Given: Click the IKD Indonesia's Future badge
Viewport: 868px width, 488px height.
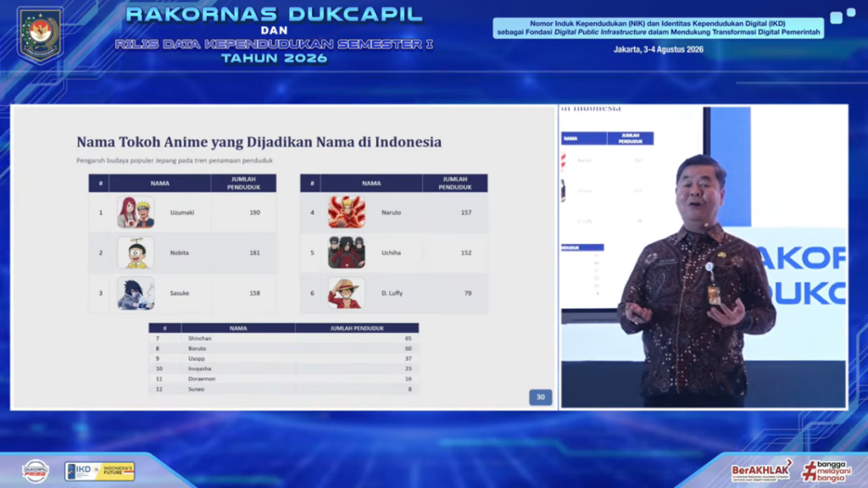Looking at the screenshot, I should [100, 471].
